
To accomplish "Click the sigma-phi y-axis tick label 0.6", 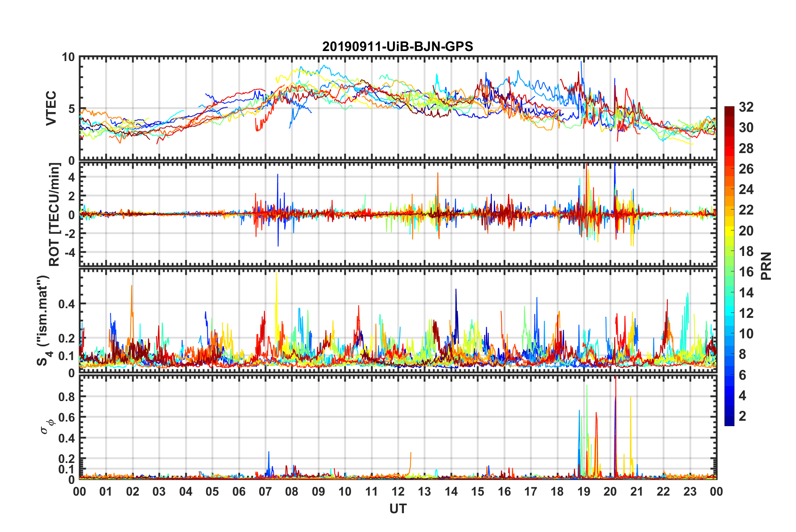I will click(67, 417).
